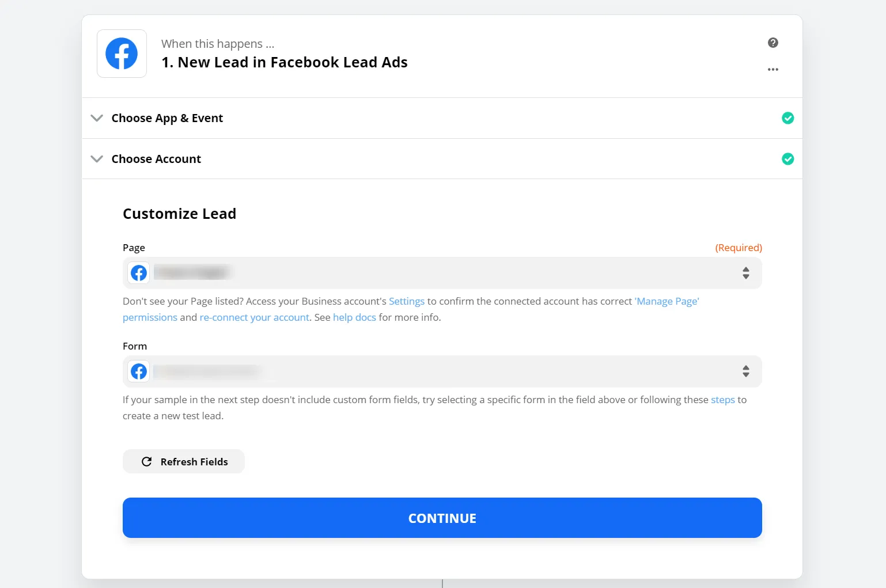Click the steps link for test lead
This screenshot has width=886, height=588.
[722, 400]
